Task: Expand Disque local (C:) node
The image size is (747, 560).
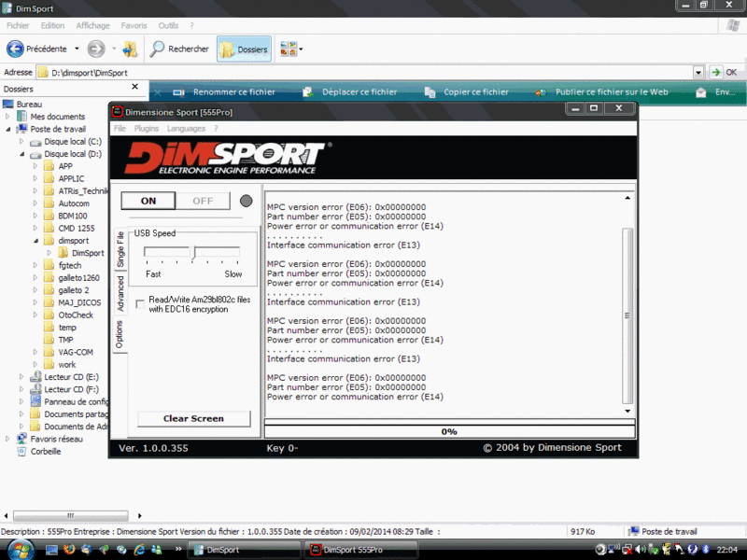Action: pyautogui.click(x=21, y=142)
